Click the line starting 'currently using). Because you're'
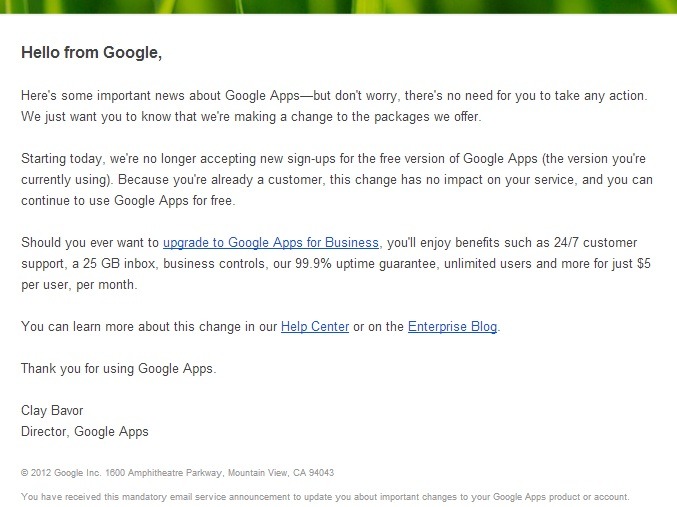The width and height of the screenshot is (677, 507). (337, 180)
